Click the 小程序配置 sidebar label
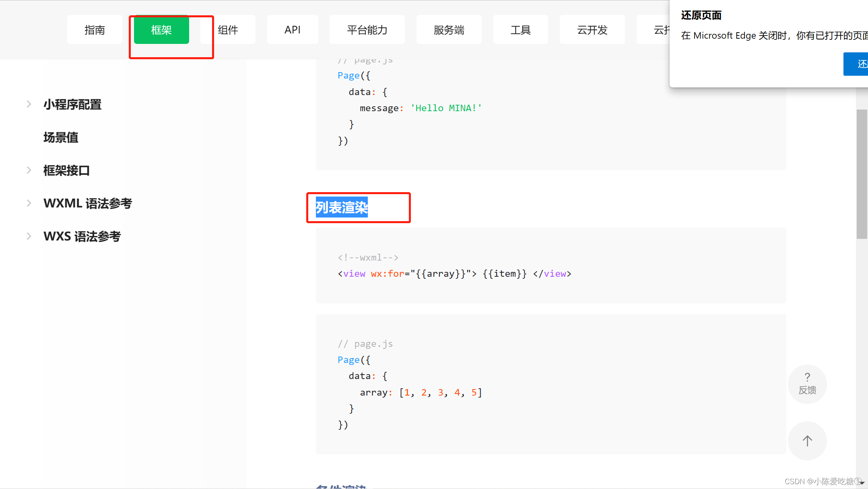 72,104
